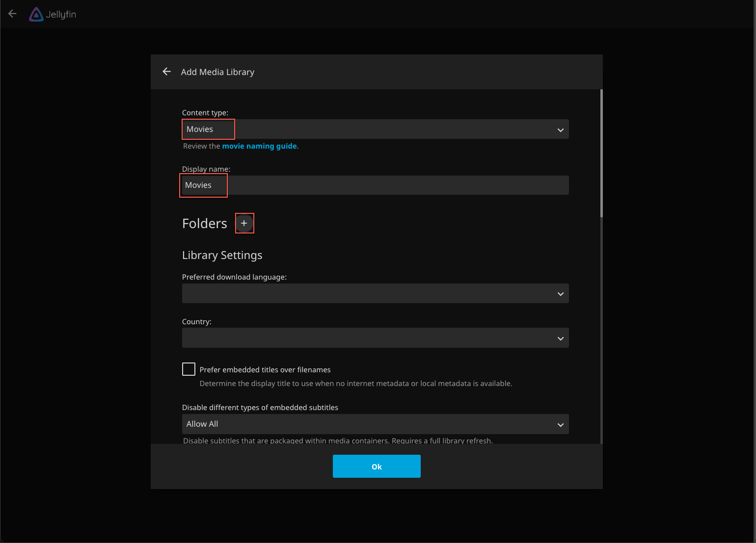Enable Prefer embedded titles over filenames
The image size is (756, 543).
click(189, 369)
